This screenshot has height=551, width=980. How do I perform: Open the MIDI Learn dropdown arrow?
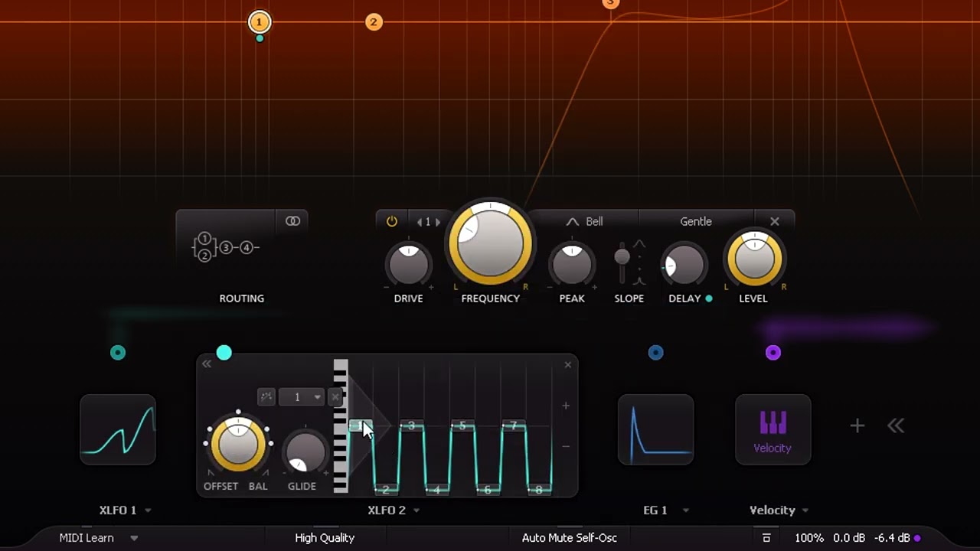(x=134, y=538)
